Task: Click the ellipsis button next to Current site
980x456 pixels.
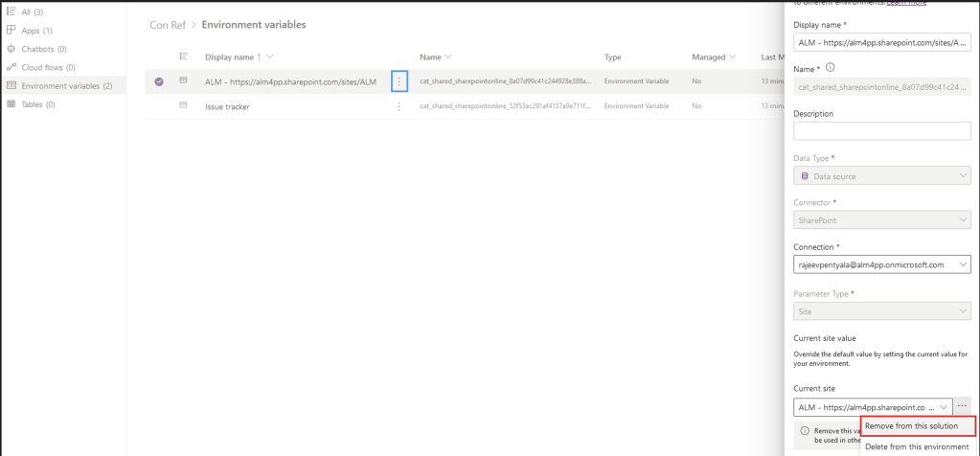Action: tap(963, 406)
